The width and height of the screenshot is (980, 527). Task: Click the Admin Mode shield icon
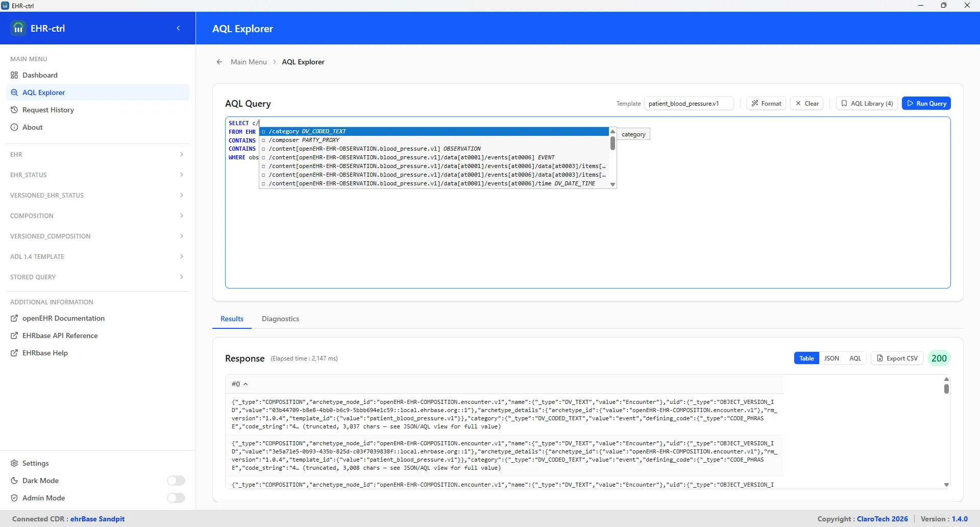click(x=14, y=498)
